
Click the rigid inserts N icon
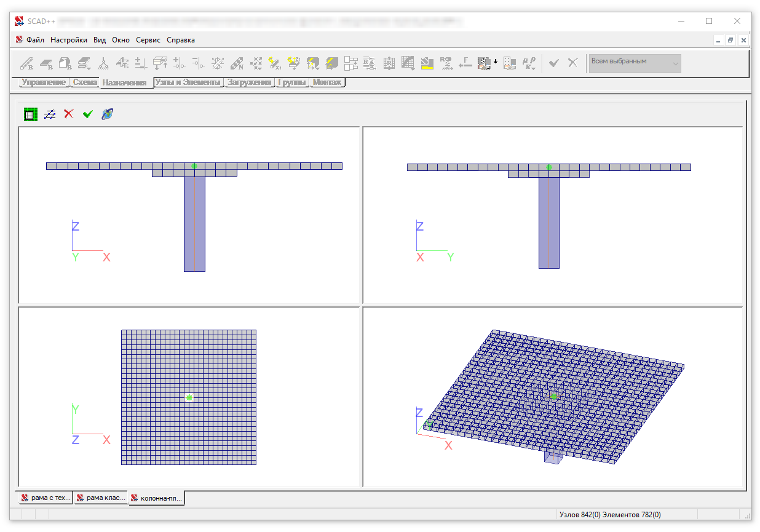point(237,63)
